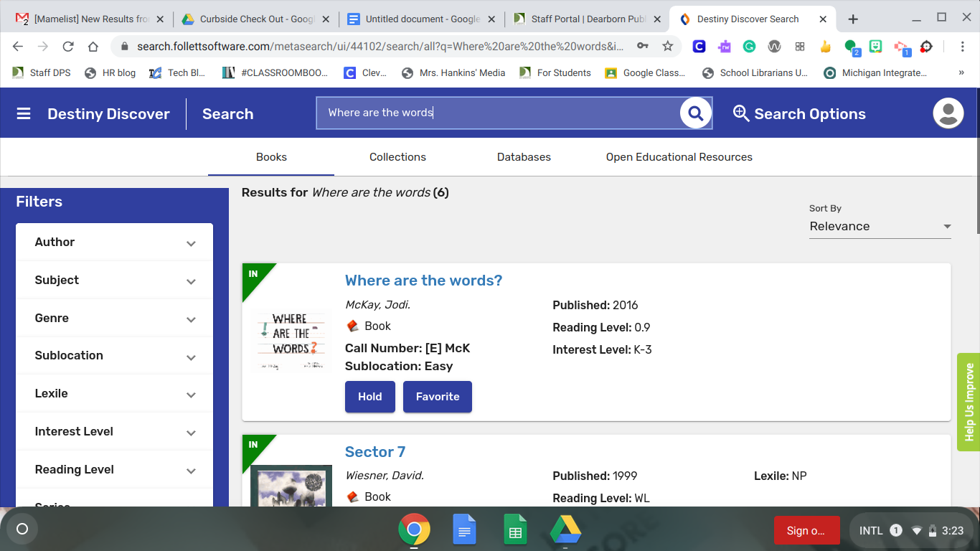Expand the Reading Level filter
Viewport: 980px width, 551px height.
(x=115, y=470)
